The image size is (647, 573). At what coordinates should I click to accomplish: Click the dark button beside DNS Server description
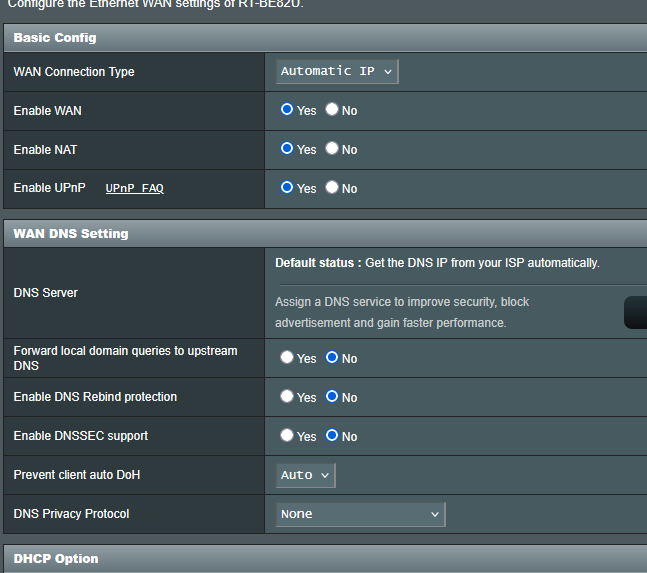635,312
